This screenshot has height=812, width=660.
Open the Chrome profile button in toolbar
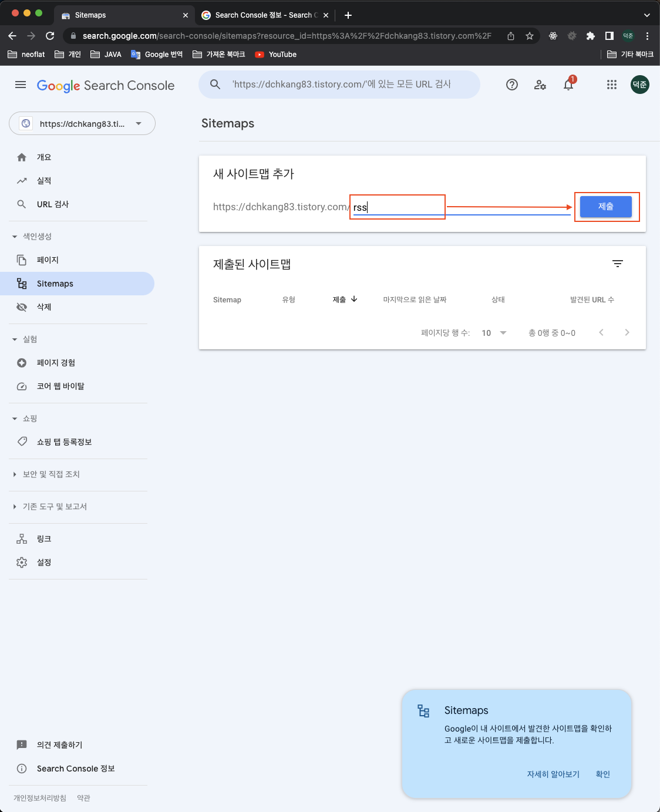pos(628,36)
